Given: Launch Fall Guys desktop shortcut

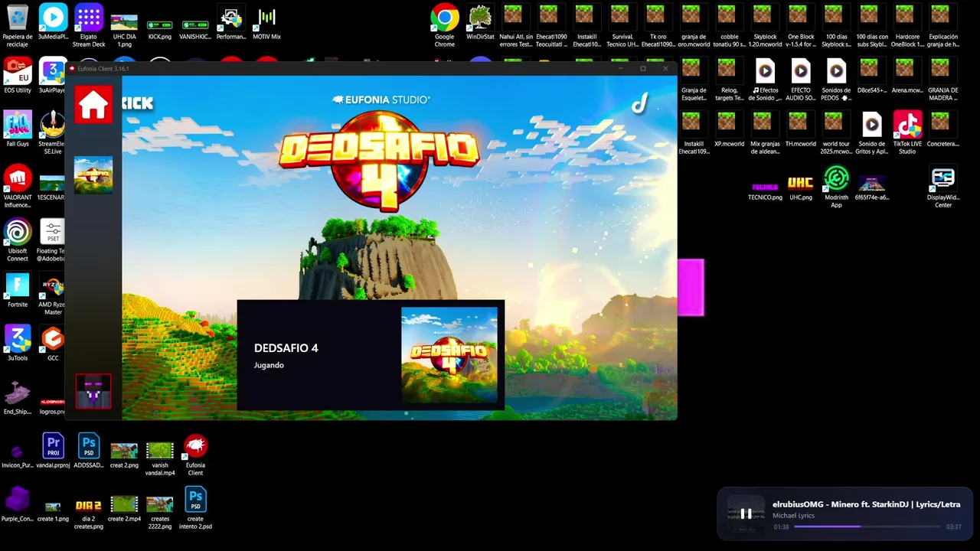Looking at the screenshot, I should coord(18,129).
